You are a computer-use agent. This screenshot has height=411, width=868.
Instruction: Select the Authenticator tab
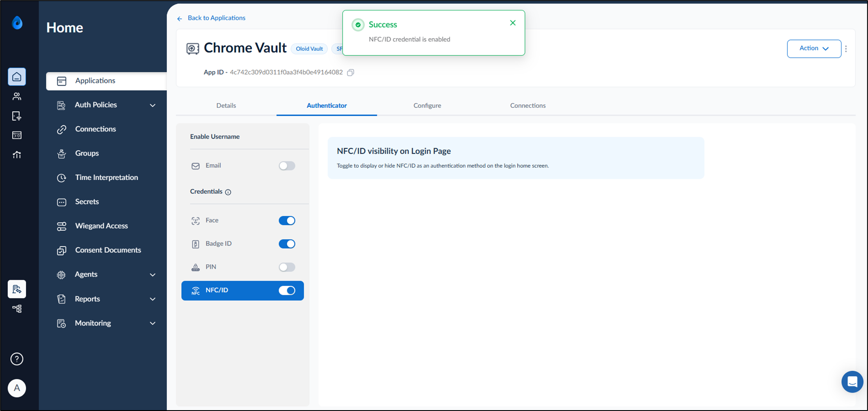click(x=327, y=106)
